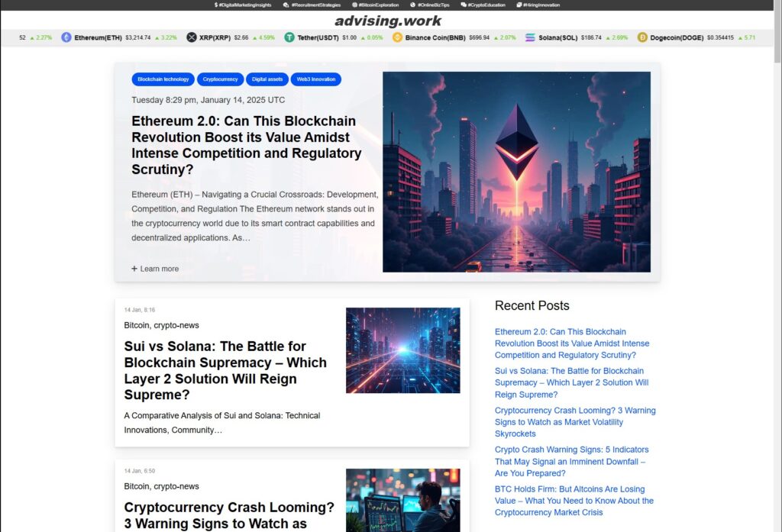Open the Sui vs Solana article thumbnail
The width and height of the screenshot is (782, 532).
pos(403,350)
